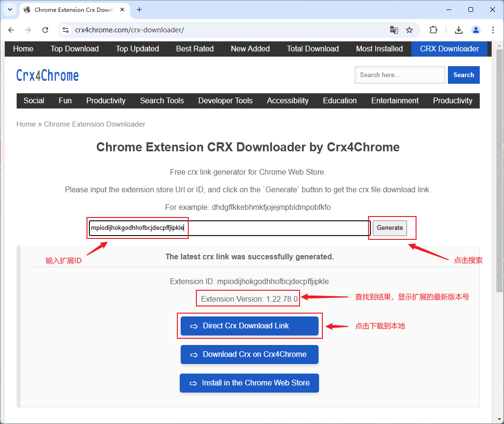Click the Direct Crx Download Link button
This screenshot has height=424, width=504.
(x=249, y=326)
